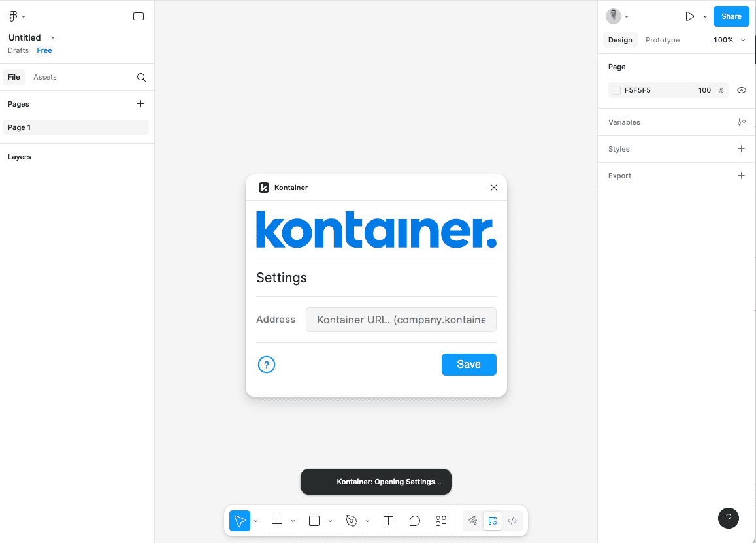
Task: Toggle page background visibility with eye icon
Action: point(741,90)
